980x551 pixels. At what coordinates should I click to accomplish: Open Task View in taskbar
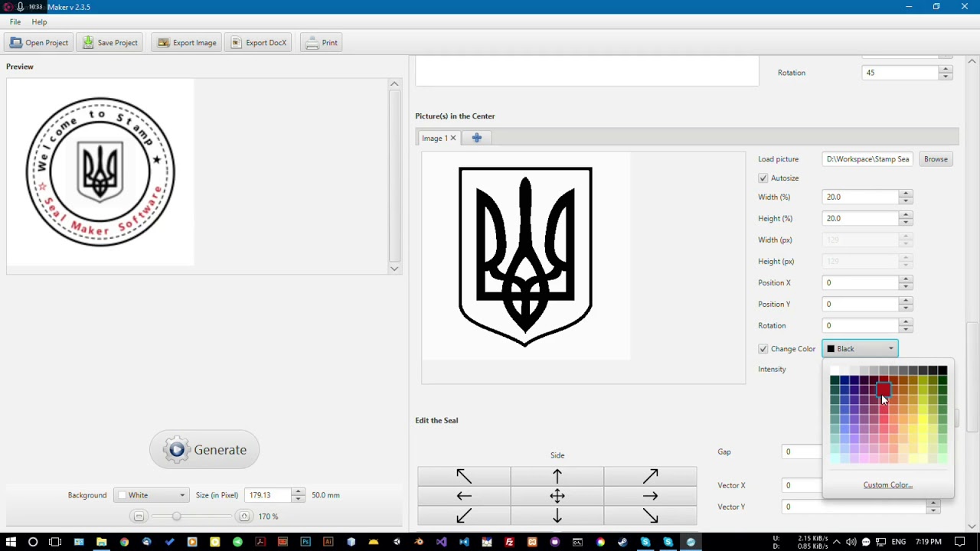pos(55,542)
